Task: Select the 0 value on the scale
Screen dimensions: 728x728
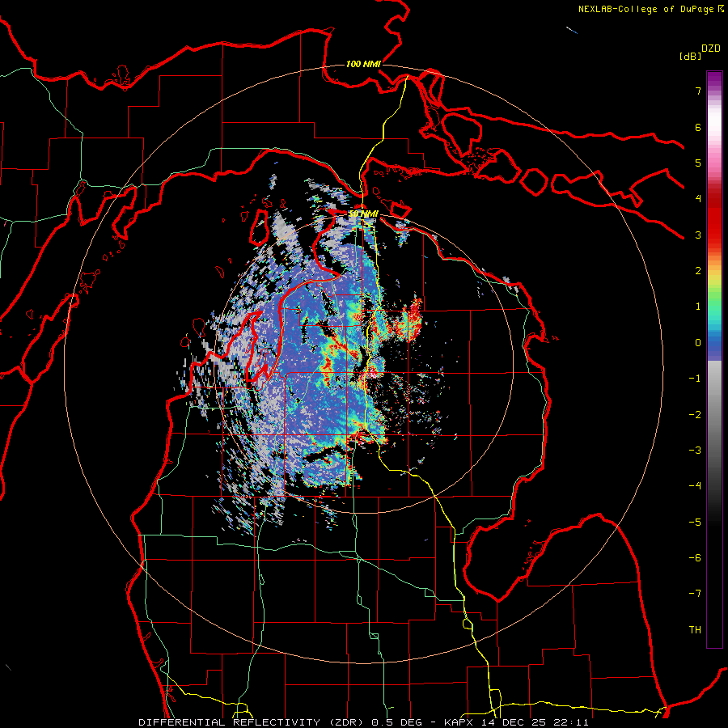Action: click(698, 343)
